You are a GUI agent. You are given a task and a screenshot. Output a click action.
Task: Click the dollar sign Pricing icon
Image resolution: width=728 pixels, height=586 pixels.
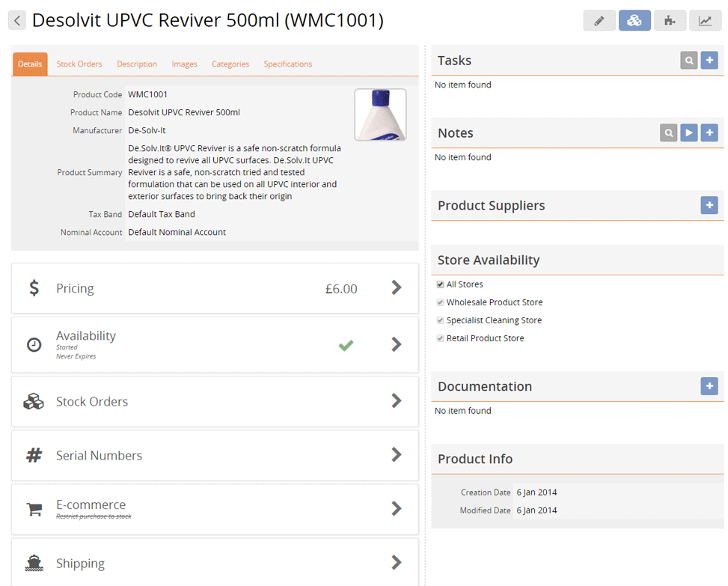(34, 288)
